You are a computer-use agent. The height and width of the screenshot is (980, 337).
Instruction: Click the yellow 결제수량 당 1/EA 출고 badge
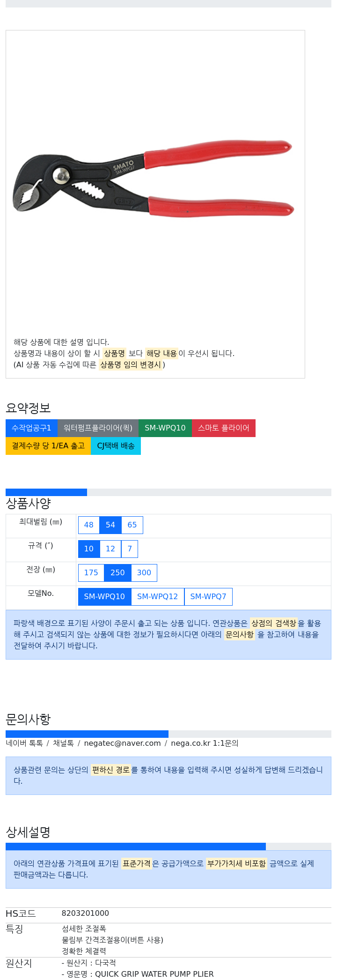click(48, 446)
